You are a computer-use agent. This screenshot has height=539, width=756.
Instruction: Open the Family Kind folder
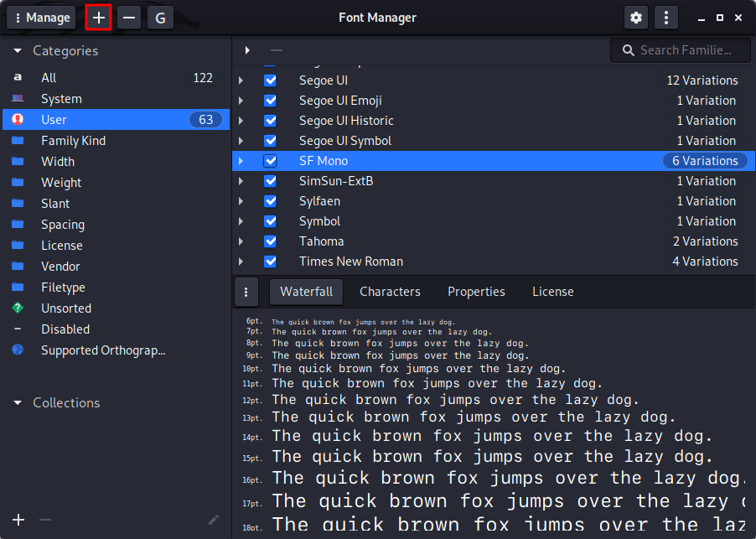coord(116,141)
